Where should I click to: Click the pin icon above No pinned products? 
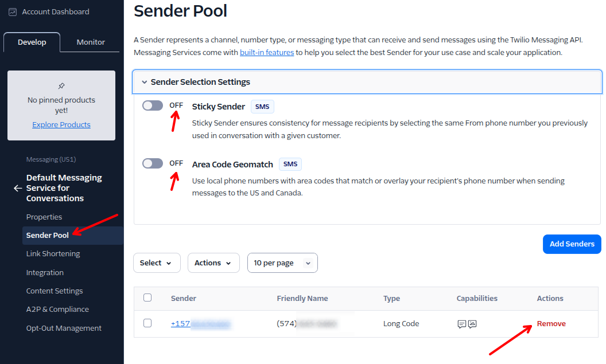click(61, 86)
